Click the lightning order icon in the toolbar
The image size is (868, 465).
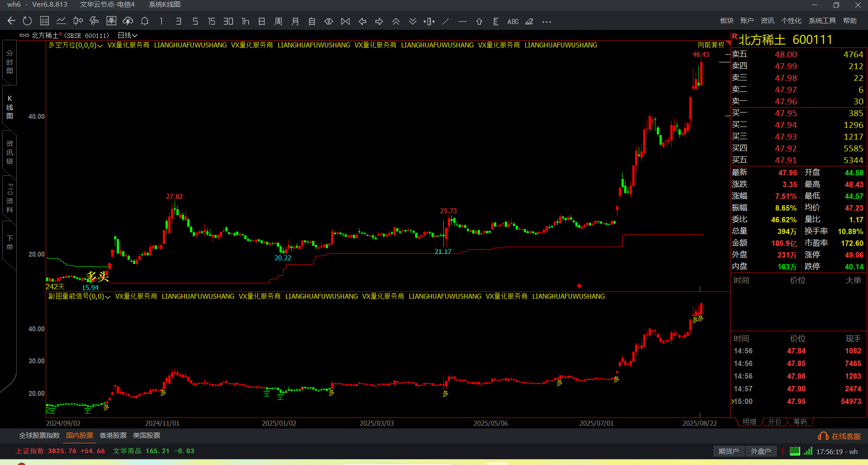coord(94,21)
